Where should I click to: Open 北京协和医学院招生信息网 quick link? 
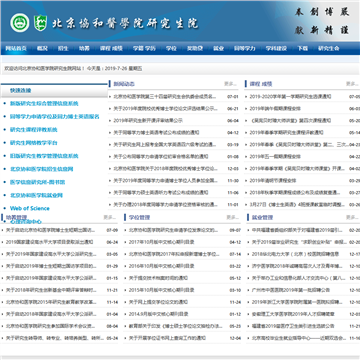click(42, 169)
